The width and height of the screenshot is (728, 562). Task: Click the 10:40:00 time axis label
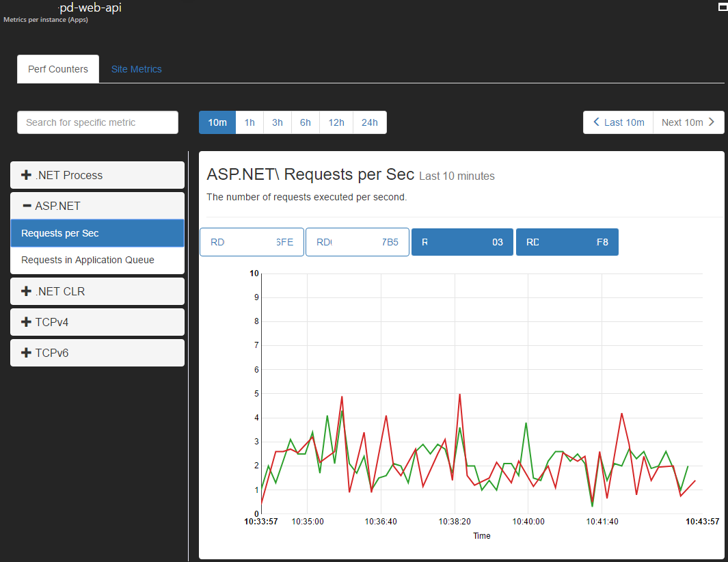pyautogui.click(x=528, y=522)
